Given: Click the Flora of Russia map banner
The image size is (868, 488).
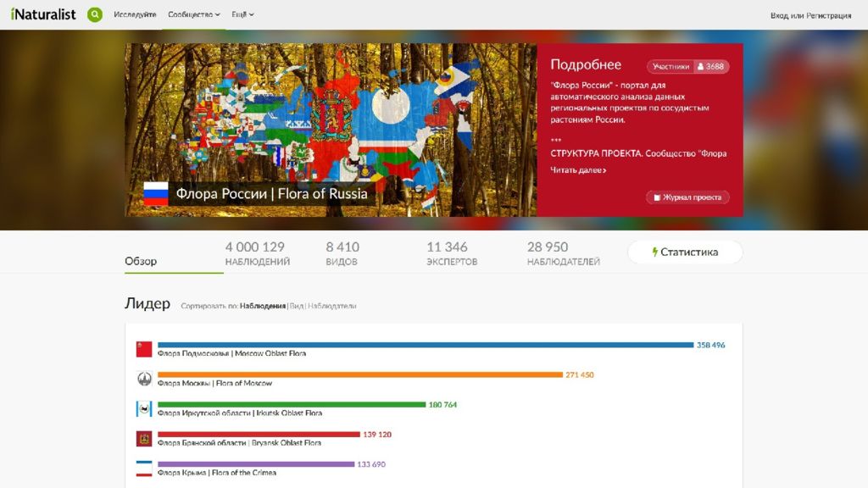Looking at the screenshot, I should point(331,130).
